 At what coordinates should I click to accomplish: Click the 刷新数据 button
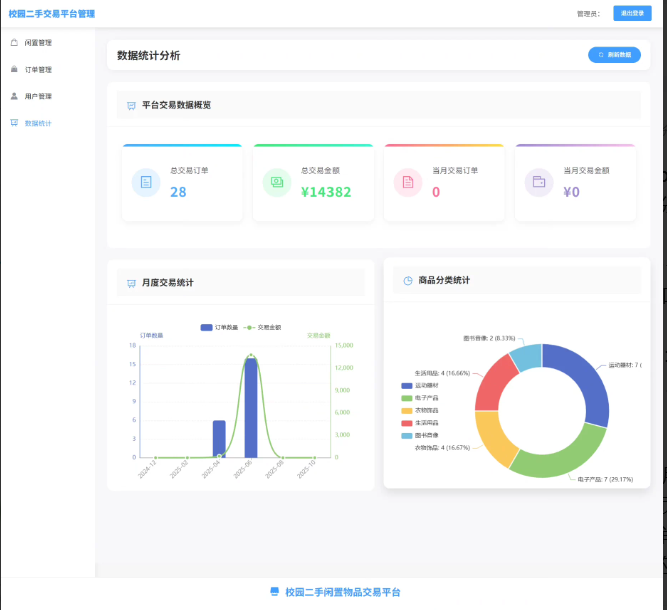click(614, 55)
